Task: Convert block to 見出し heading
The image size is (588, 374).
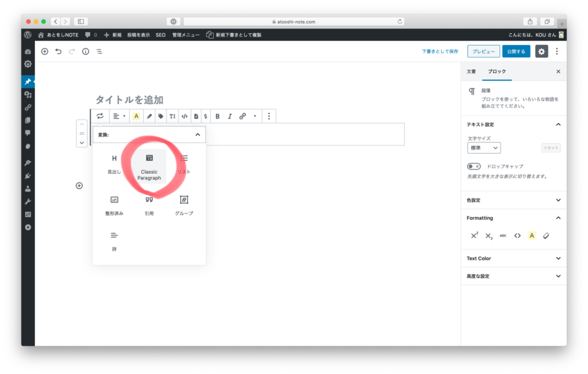Action: [x=114, y=164]
